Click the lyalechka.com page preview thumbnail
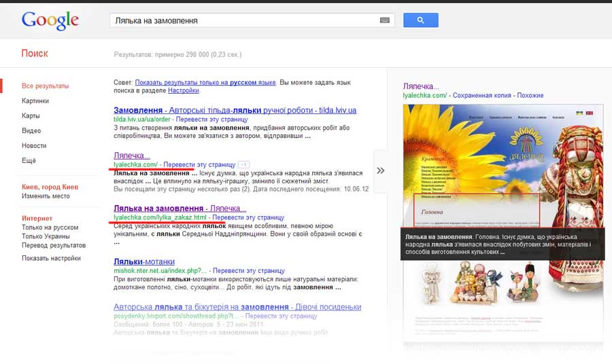This screenshot has height=364, width=612. pyautogui.click(x=503, y=224)
